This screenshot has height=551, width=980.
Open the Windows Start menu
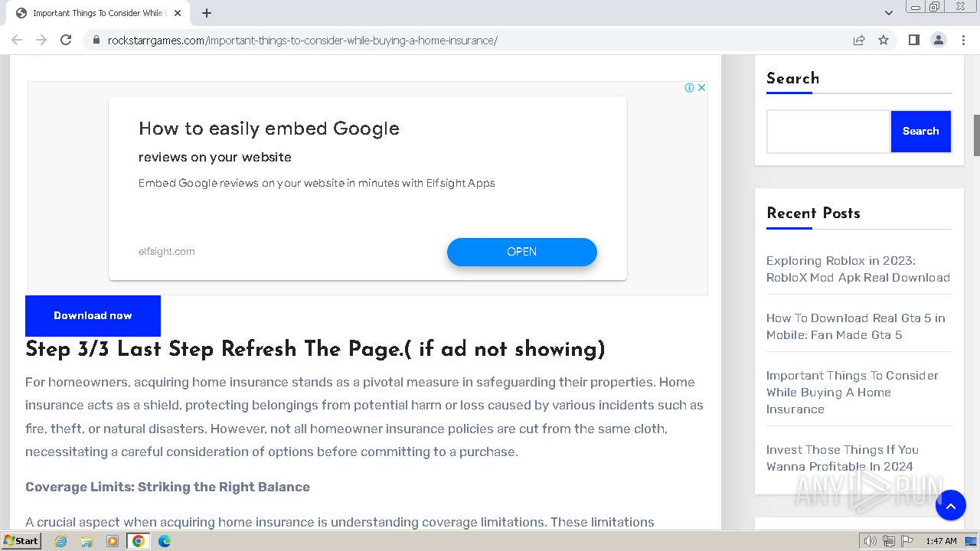pos(21,540)
